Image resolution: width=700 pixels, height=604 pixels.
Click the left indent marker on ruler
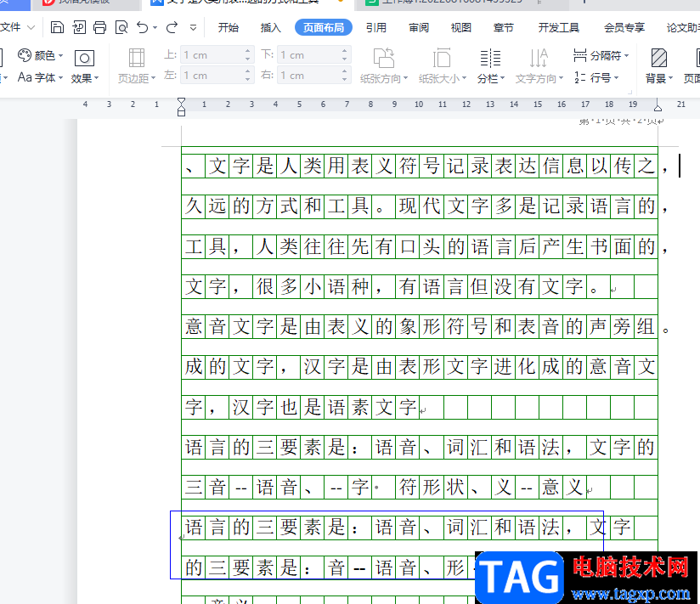181,107
